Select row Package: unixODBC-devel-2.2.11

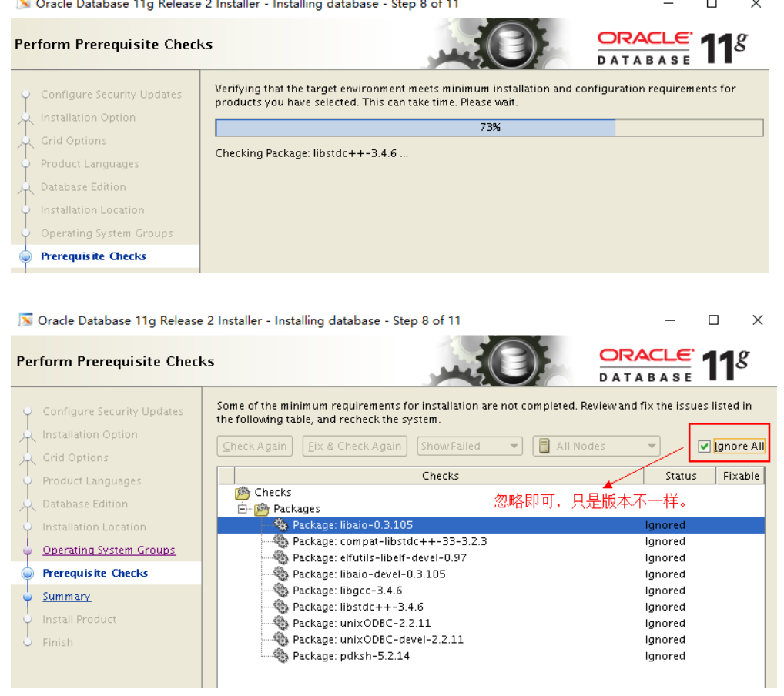click(491, 640)
